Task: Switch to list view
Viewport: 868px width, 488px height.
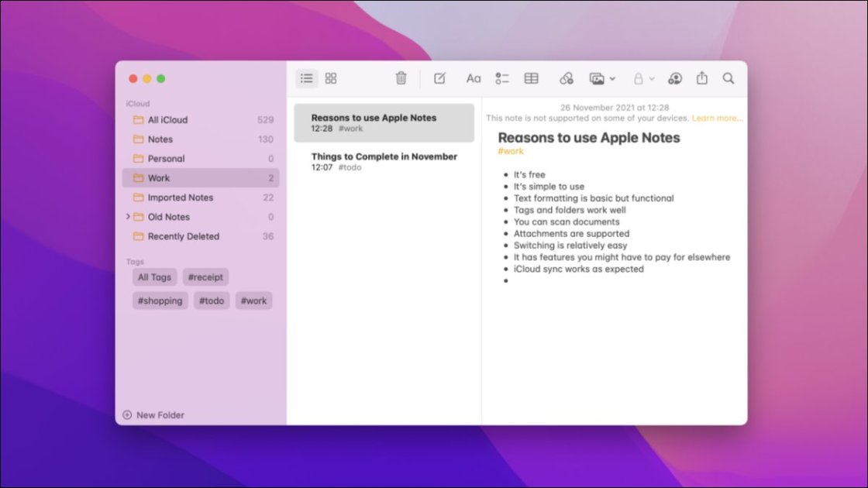Action: tap(307, 78)
